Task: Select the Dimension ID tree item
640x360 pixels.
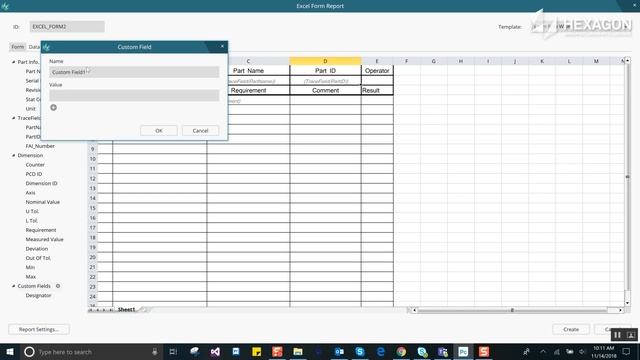Action: (x=42, y=184)
